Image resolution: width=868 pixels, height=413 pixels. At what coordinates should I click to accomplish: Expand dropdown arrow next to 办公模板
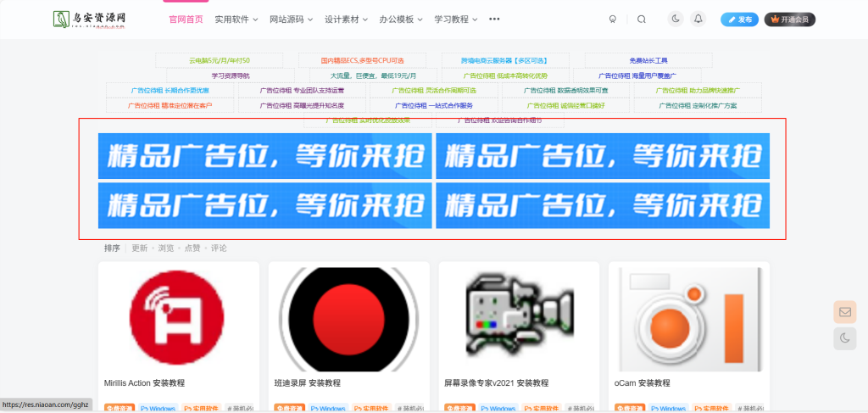420,20
